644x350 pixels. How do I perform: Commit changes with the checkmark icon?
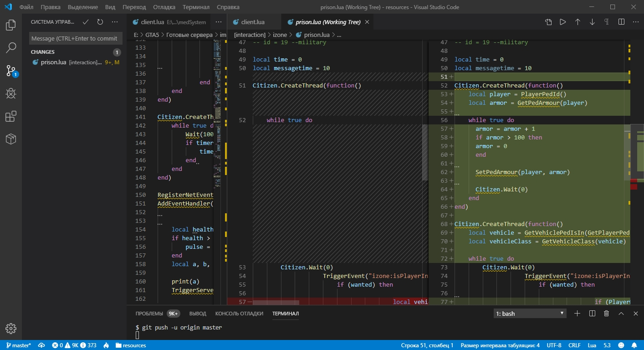86,22
